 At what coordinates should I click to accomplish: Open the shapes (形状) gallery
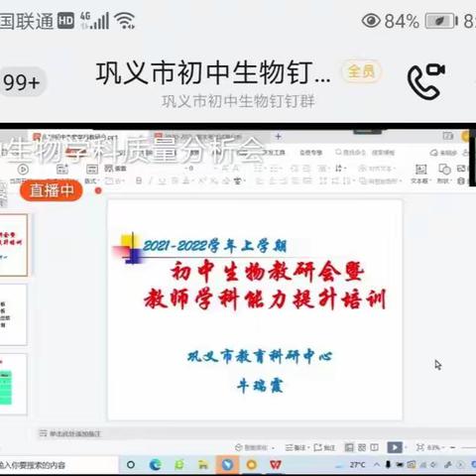coord(444,174)
